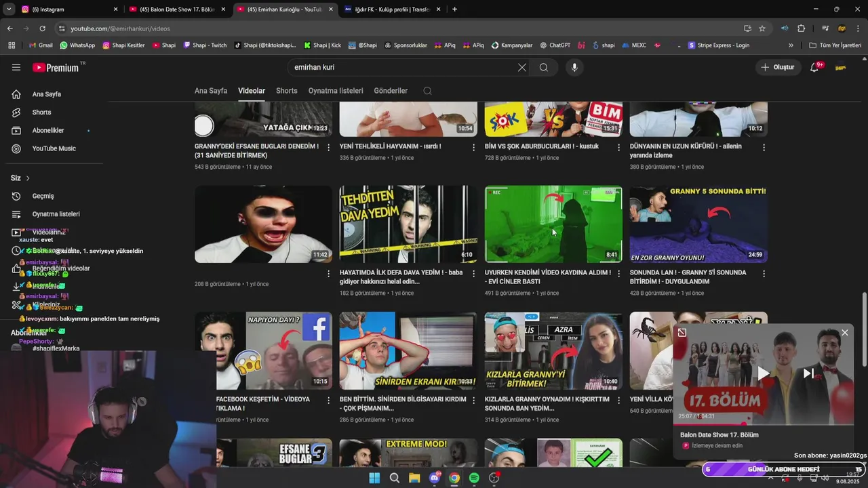Image resolution: width=868 pixels, height=488 pixels.
Task: Open options menu for KIZLARLA GRANNY OYNADIM video
Action: 618,400
